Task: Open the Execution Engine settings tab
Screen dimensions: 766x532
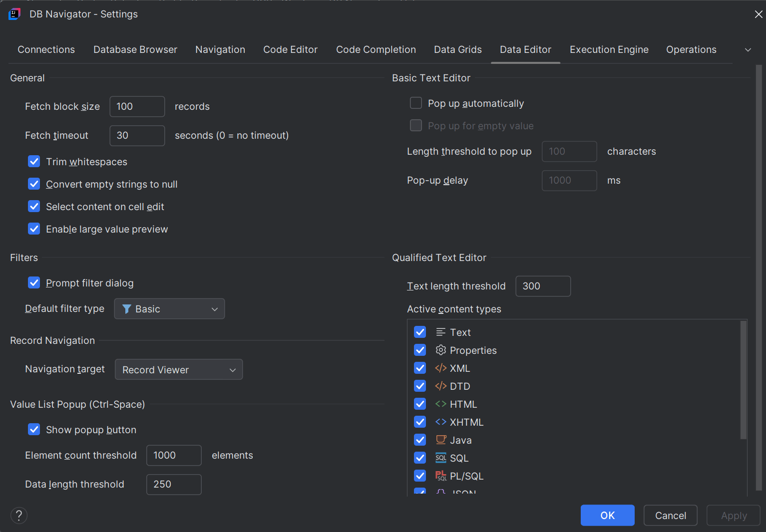Action: (x=609, y=49)
